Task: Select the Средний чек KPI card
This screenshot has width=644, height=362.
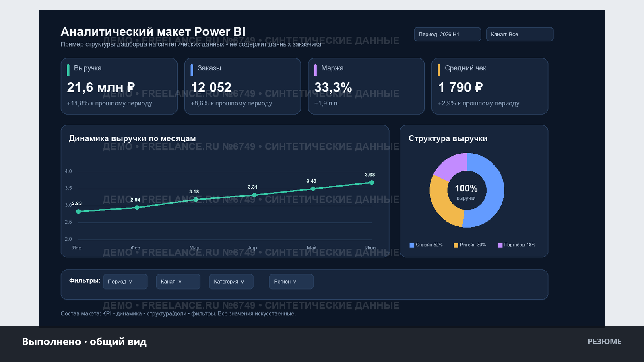Action: pos(490,86)
